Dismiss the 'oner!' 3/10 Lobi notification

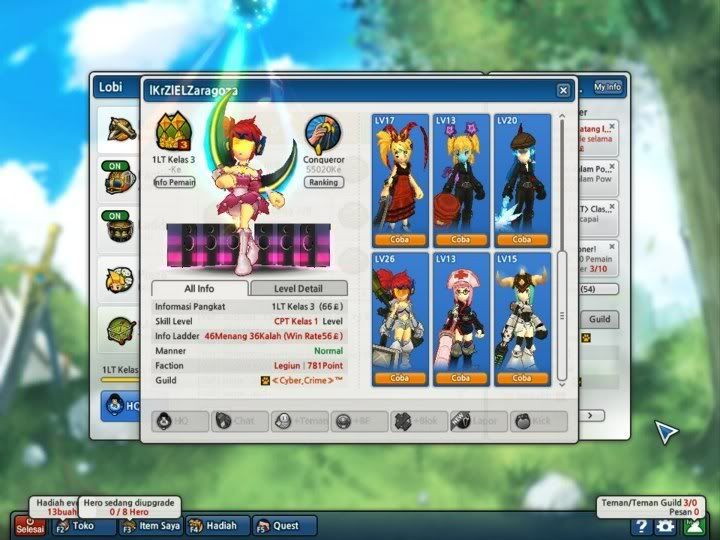[612, 247]
